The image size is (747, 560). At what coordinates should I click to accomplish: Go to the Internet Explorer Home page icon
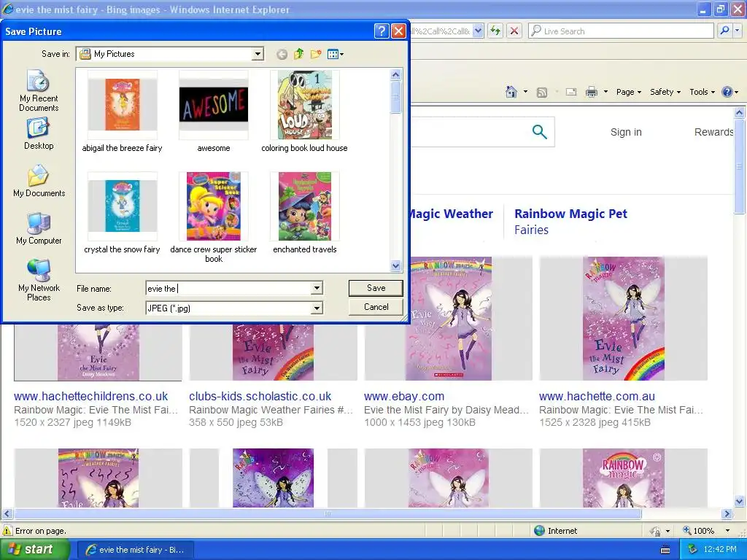click(511, 92)
